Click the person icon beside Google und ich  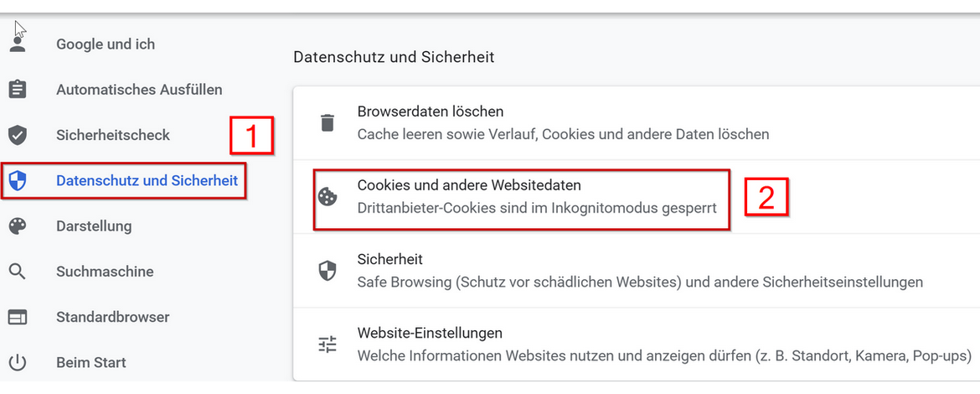(18, 44)
